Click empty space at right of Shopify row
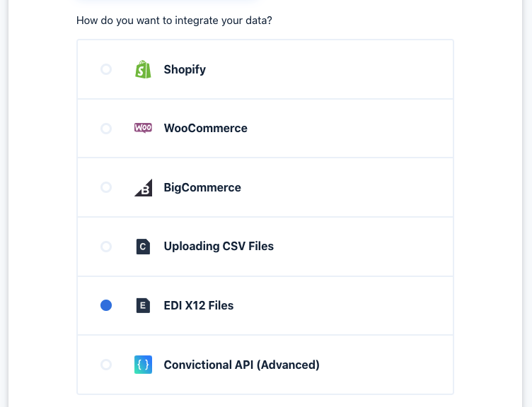 click(354, 69)
